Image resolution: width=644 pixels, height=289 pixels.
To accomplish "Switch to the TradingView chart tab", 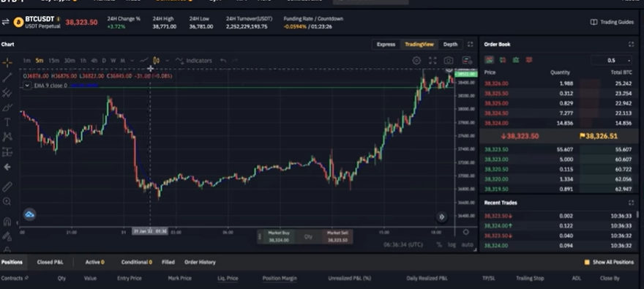I will point(419,45).
